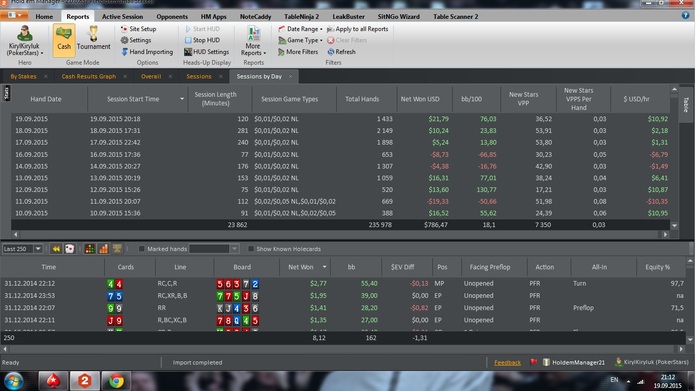Viewport: 700px width, 391px height.
Task: Switch to Active Session tab
Action: (122, 17)
